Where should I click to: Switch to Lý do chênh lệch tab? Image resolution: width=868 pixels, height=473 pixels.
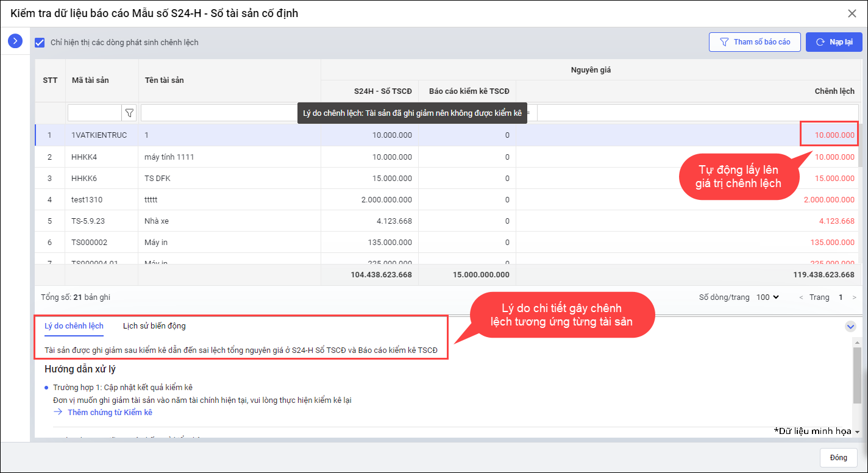(74, 326)
